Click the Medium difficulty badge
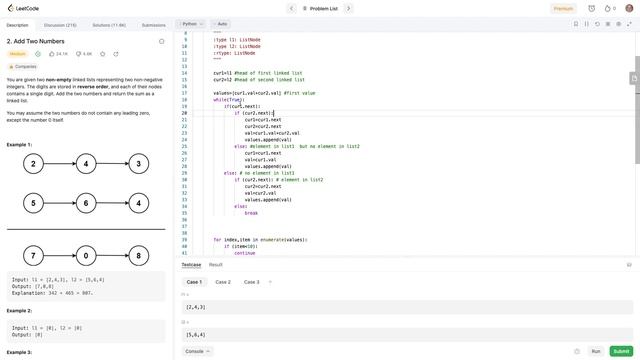 click(x=17, y=54)
